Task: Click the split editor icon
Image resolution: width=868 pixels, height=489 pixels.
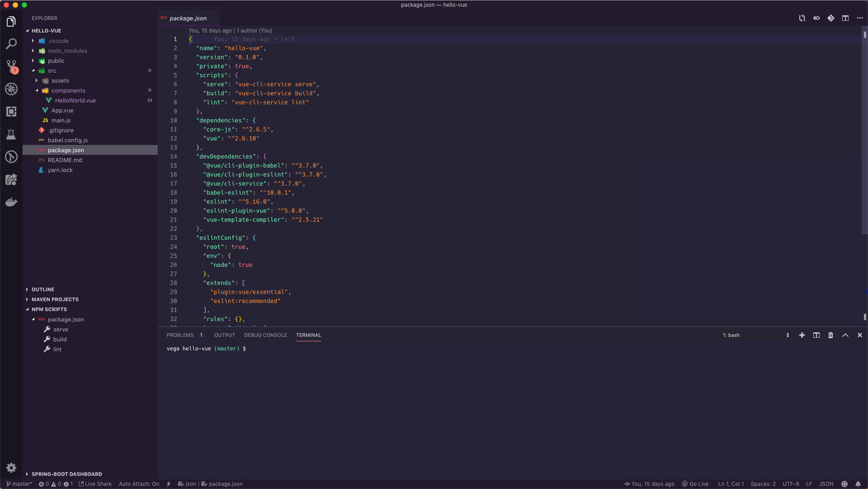Action: click(x=845, y=18)
